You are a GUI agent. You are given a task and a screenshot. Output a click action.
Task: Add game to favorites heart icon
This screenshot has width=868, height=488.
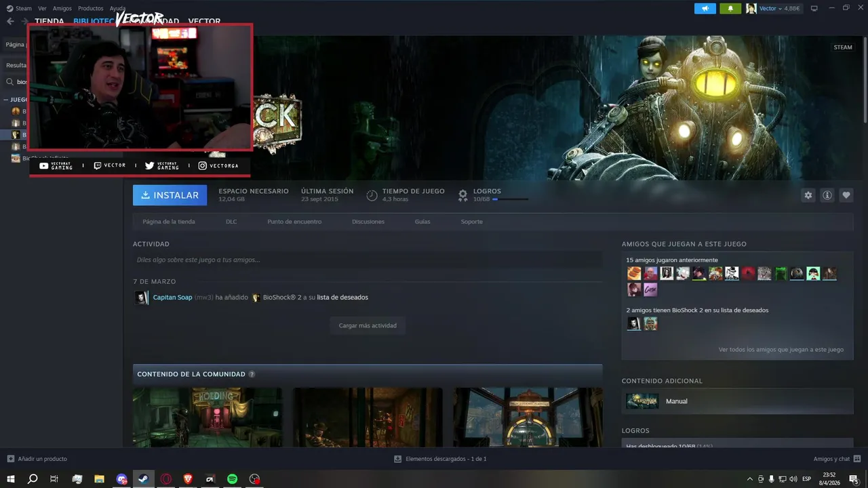point(846,195)
